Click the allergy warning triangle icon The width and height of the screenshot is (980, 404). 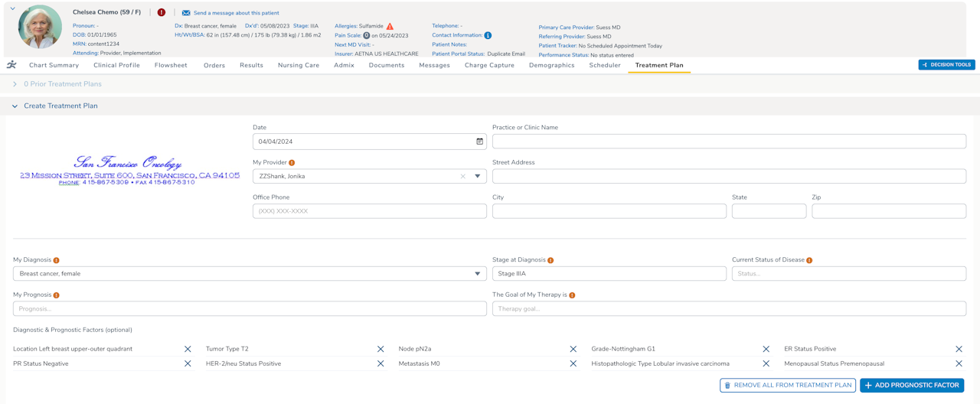click(390, 26)
